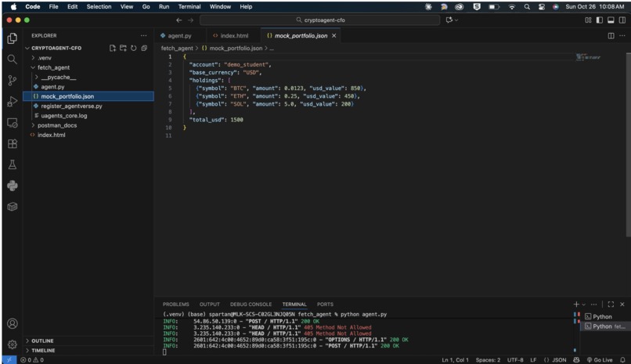Open the OUTPUT panel tab

tap(210, 305)
